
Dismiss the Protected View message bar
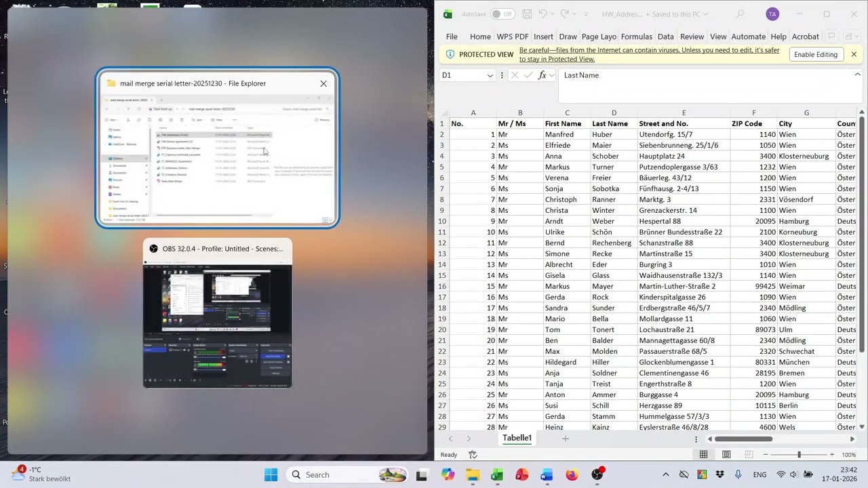(854, 54)
